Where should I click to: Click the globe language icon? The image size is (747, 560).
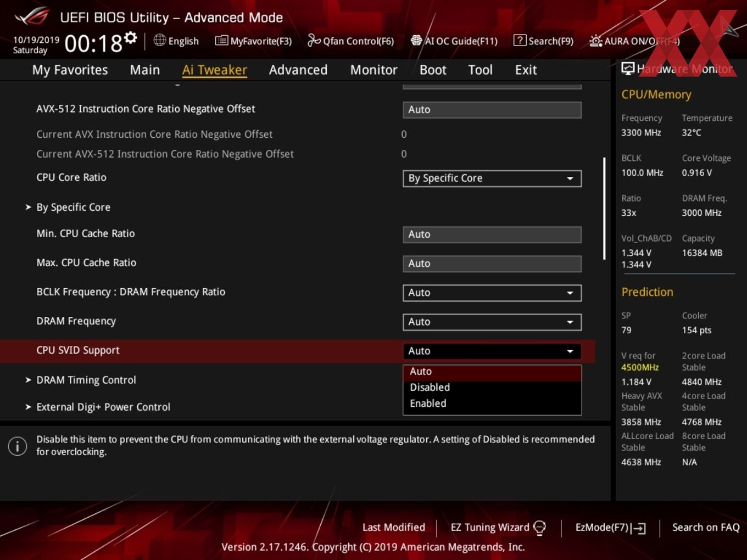[x=159, y=40]
